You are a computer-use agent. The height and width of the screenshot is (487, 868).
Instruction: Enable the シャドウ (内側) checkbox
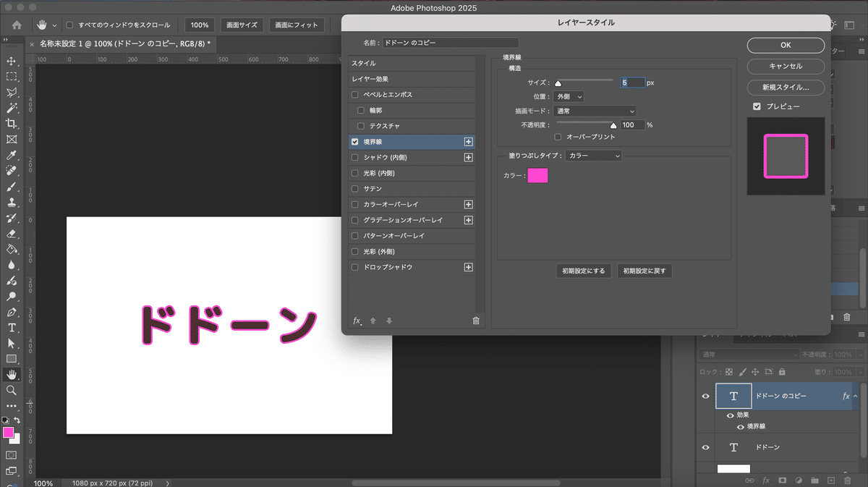point(354,158)
